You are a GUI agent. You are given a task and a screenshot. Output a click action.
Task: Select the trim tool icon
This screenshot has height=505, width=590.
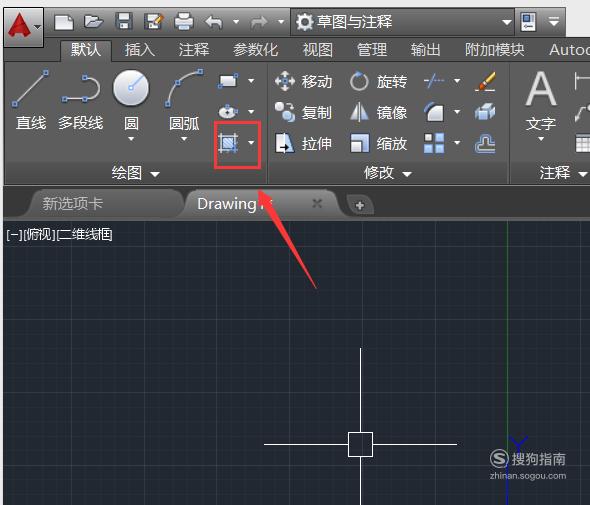click(x=434, y=81)
